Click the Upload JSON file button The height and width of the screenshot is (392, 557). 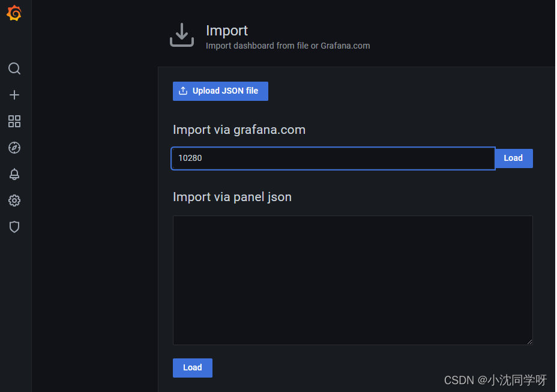220,91
